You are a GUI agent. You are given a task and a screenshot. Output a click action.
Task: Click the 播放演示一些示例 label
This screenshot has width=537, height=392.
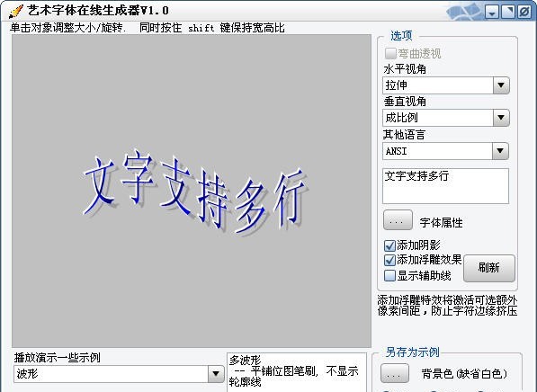click(x=58, y=358)
